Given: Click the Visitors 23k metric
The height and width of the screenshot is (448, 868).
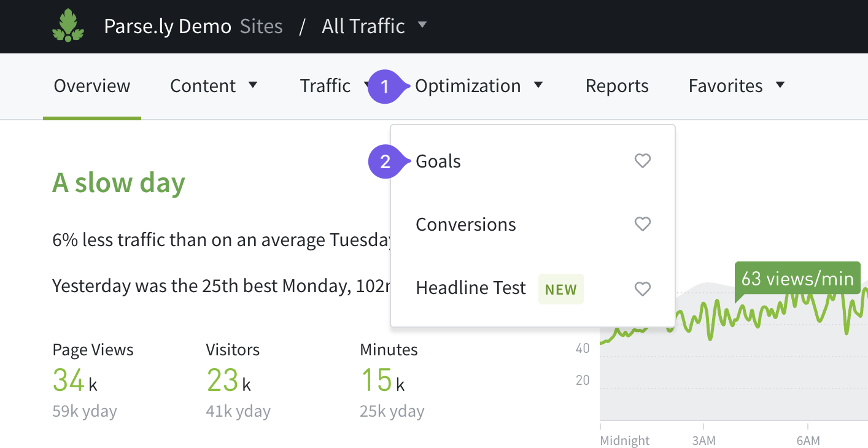Looking at the screenshot, I should [x=229, y=380].
